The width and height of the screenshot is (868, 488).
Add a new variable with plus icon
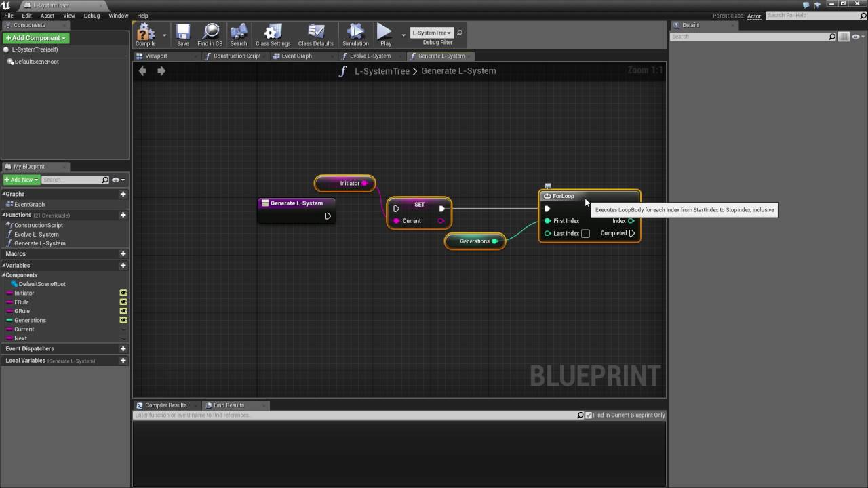click(x=123, y=265)
